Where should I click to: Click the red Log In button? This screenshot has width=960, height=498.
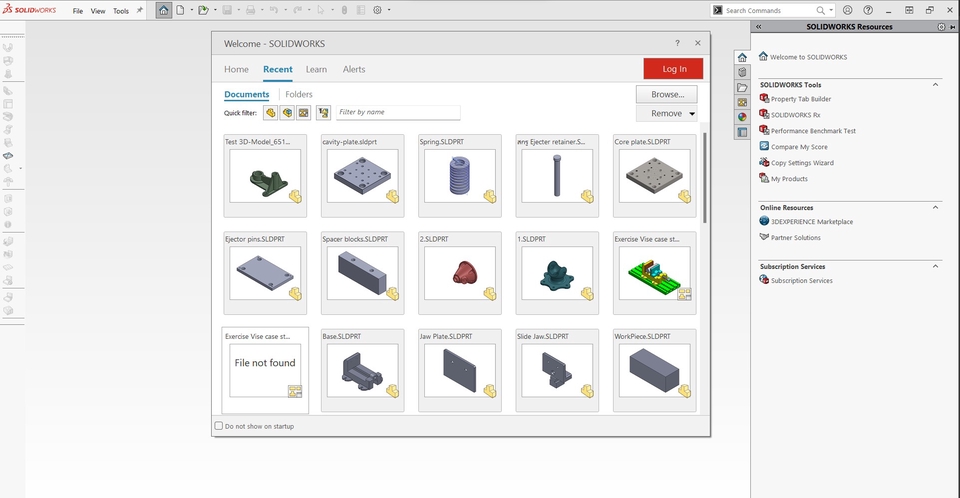click(673, 69)
